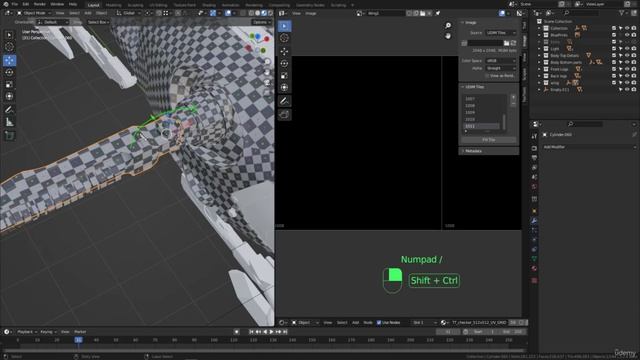The width and height of the screenshot is (640, 360).
Task: Toggle the View as Render checkbox
Action: tap(487, 76)
